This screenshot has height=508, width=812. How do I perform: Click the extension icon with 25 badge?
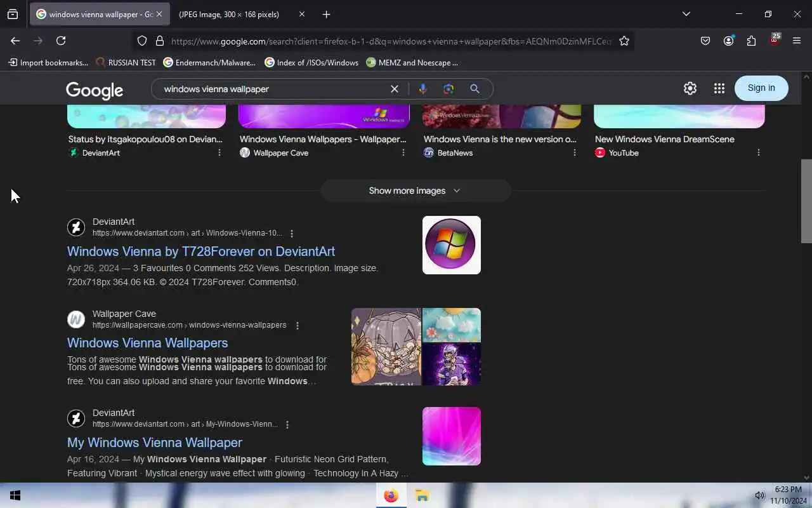tap(775, 39)
